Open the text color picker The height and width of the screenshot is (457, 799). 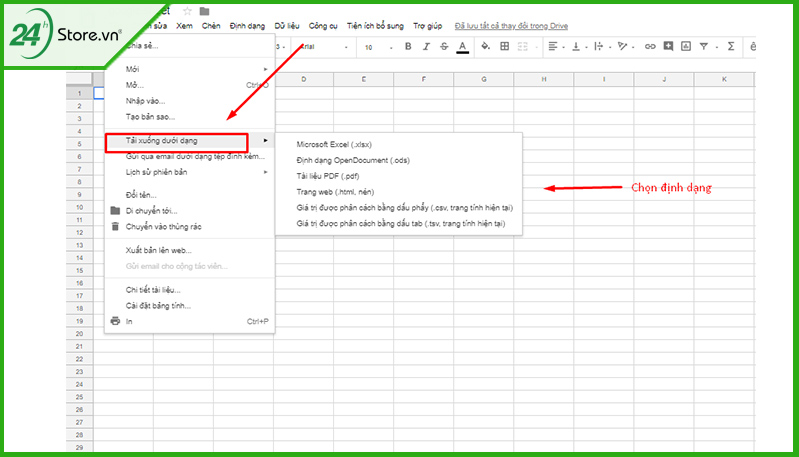(x=462, y=47)
